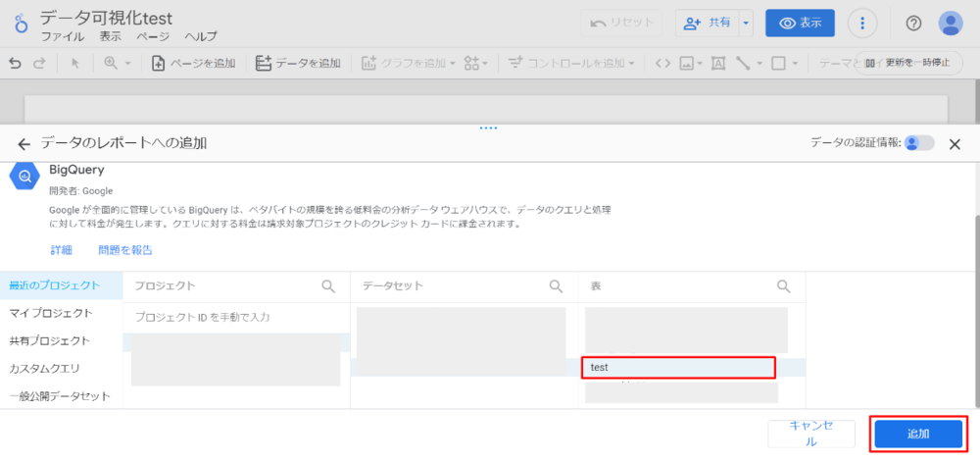Click the redo arrow icon
The height and width of the screenshot is (462, 980).
tap(39, 63)
